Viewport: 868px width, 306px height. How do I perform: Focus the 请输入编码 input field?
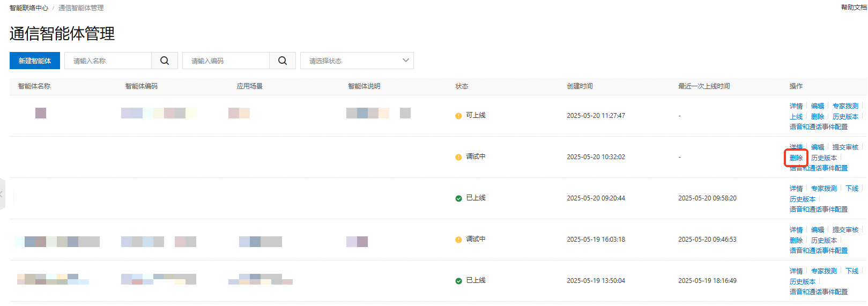[x=226, y=61]
